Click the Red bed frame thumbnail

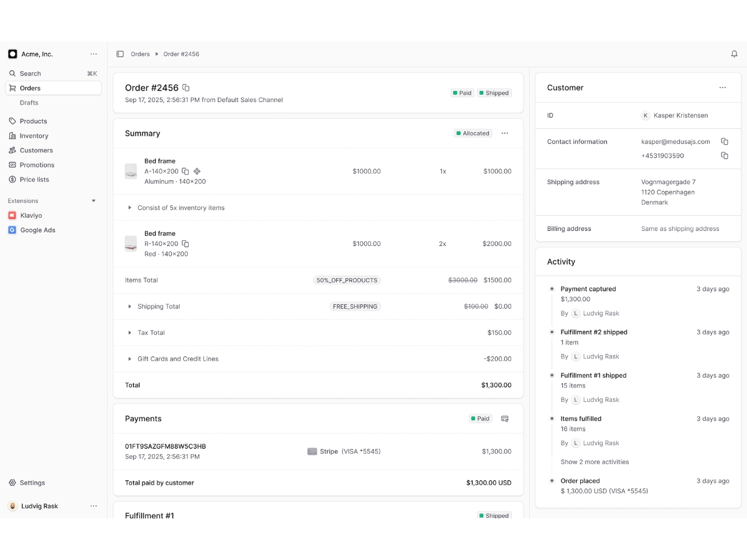tap(131, 244)
